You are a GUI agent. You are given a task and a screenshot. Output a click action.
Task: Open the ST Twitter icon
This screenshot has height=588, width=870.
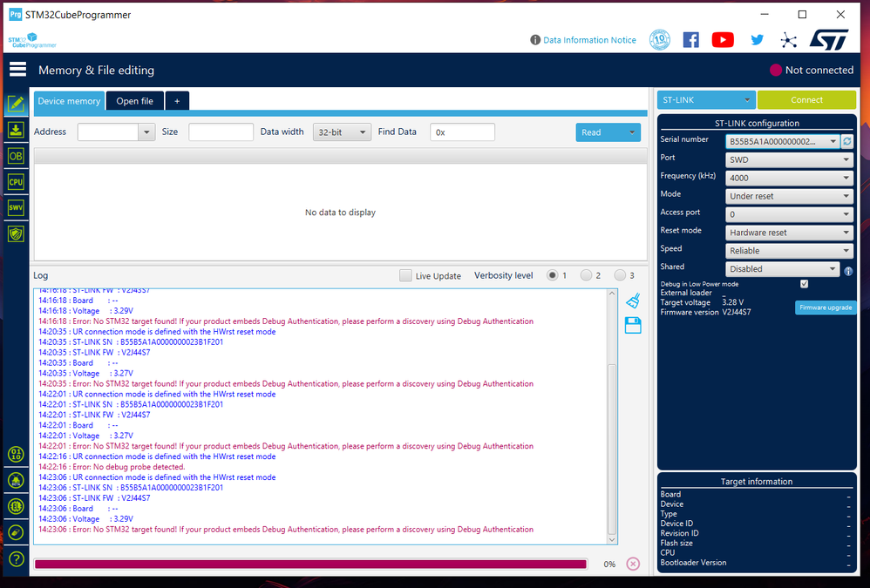point(757,40)
